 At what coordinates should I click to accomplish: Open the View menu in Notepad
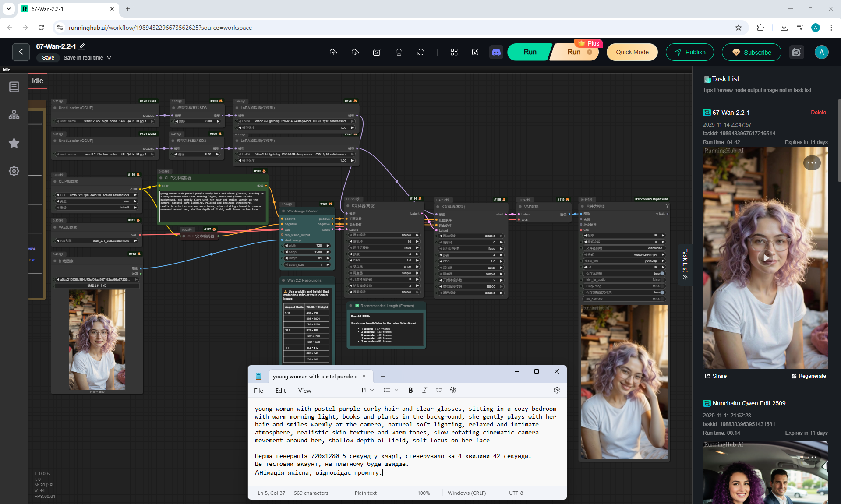click(x=304, y=391)
